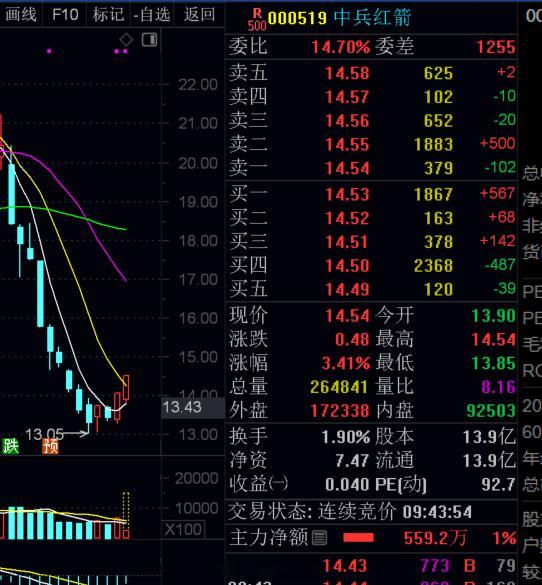Image resolution: width=542 pixels, height=585 pixels.
Task: Click the 预 forecast marker on chart
Action: click(50, 446)
